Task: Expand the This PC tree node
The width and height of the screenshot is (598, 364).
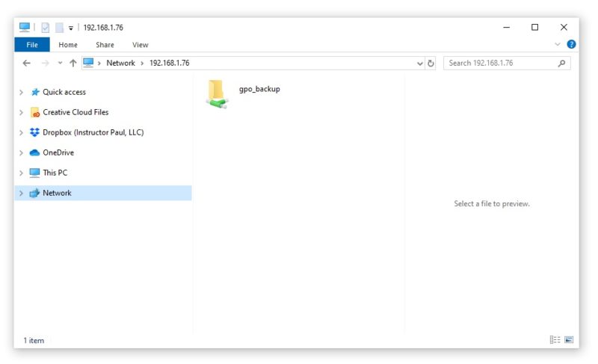Action: (x=21, y=173)
